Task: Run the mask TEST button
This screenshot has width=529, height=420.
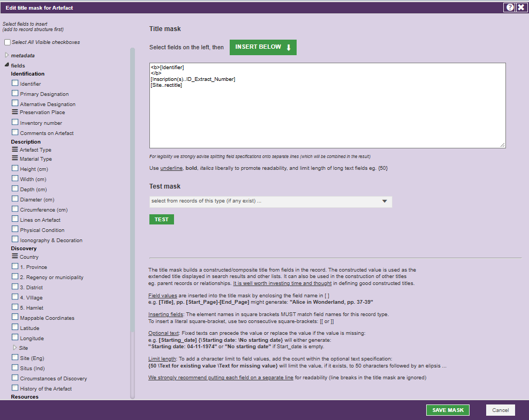Action: 162,220
